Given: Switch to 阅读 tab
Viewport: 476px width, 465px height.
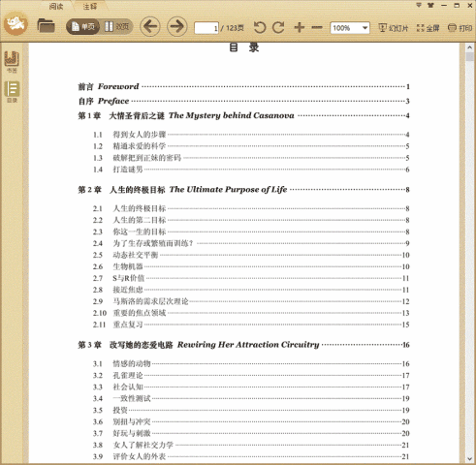Looking at the screenshot, I should click(x=56, y=6).
